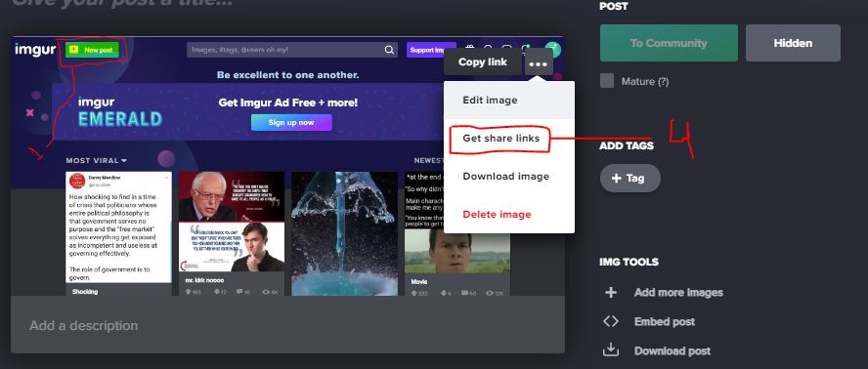
Task: Choose Edit image from the dropdown menu
Action: pyautogui.click(x=509, y=101)
